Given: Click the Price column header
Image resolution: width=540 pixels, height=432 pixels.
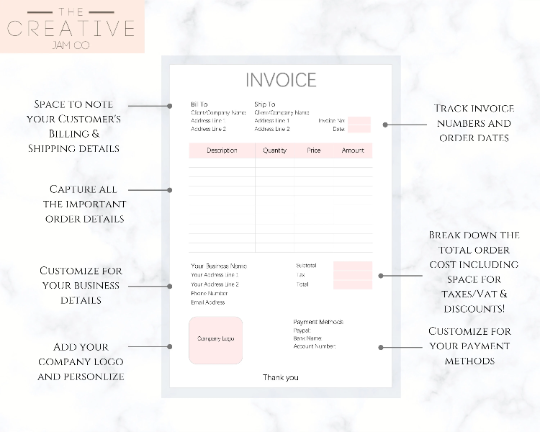Looking at the screenshot, I should [313, 151].
